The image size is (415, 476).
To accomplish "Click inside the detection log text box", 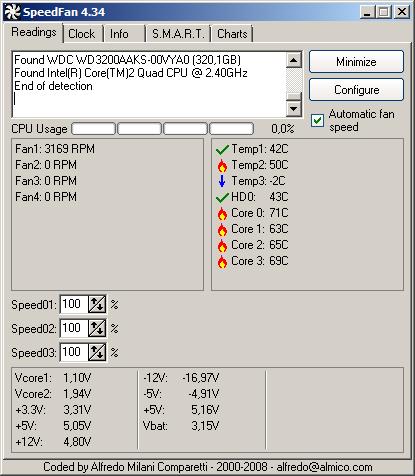I will (149, 84).
